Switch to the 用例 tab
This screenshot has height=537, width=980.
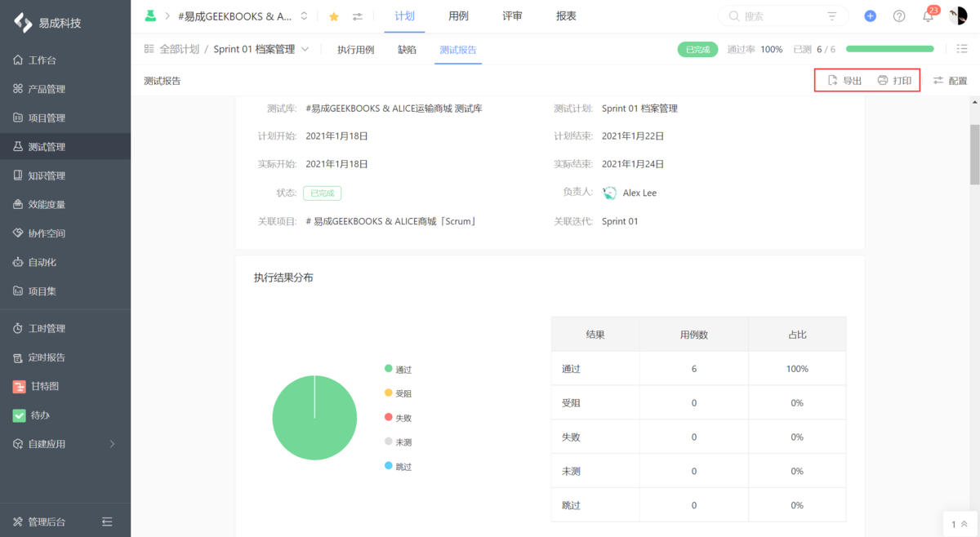pos(459,16)
